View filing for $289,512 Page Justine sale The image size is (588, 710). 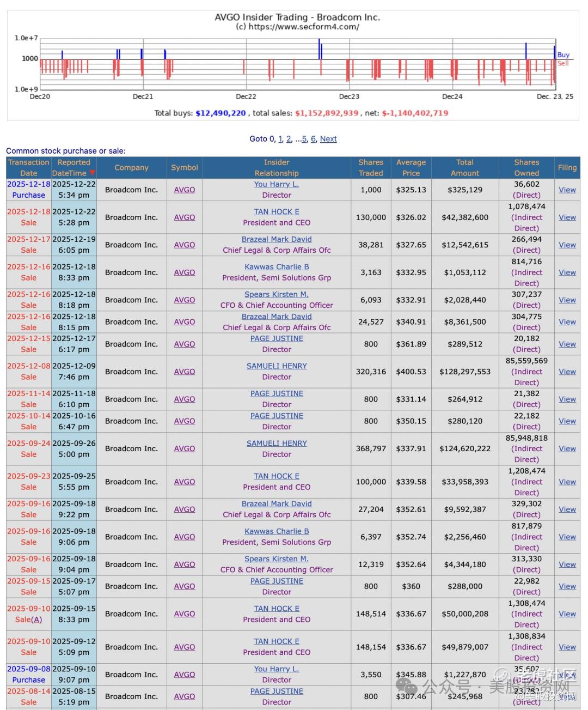567,344
